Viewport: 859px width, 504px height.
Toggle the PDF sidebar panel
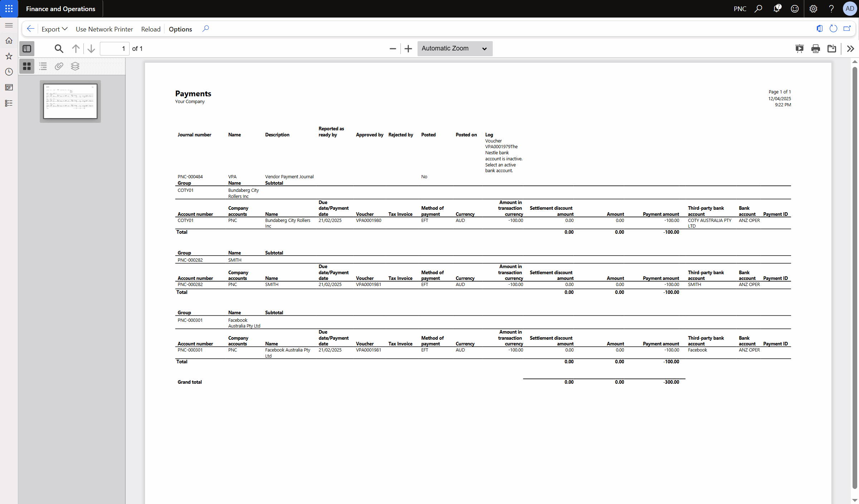[x=27, y=49]
